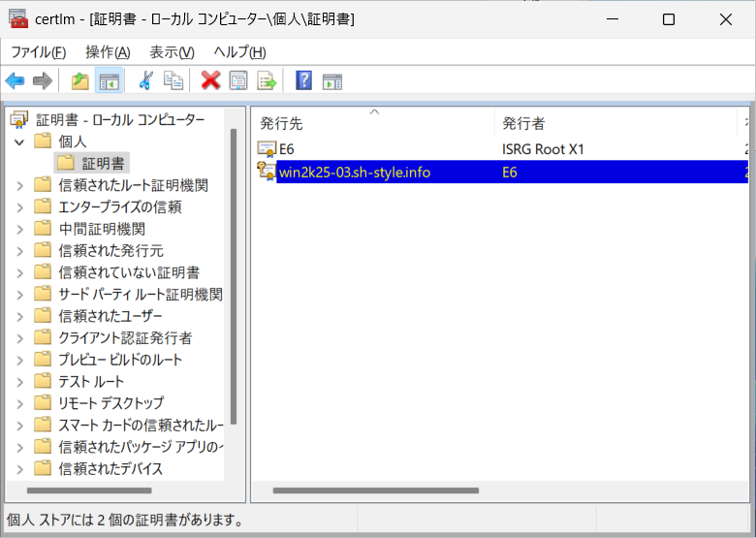This screenshot has width=756, height=538.
Task: Expand the 中間証明機関 node
Action: coord(19,229)
